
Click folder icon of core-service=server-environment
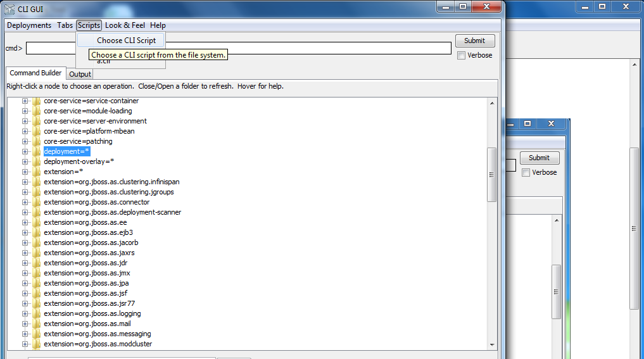(x=37, y=121)
